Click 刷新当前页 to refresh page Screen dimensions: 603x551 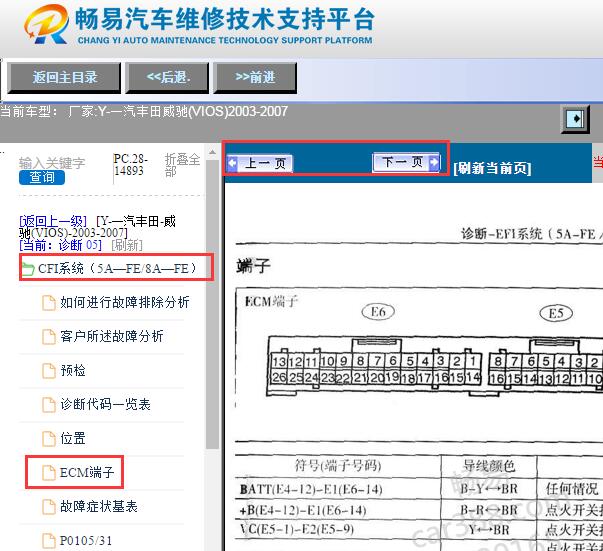click(x=492, y=168)
